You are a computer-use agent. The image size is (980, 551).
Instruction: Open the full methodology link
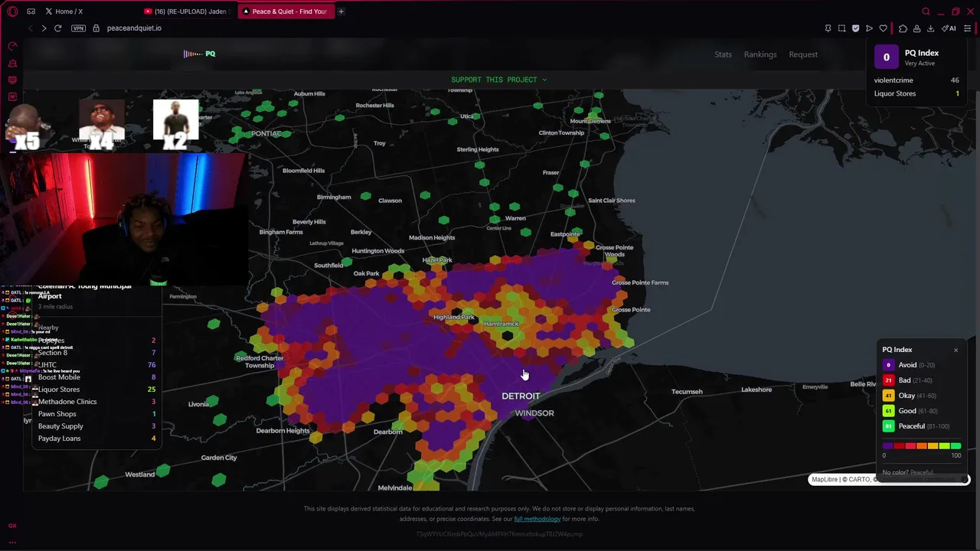pos(537,519)
